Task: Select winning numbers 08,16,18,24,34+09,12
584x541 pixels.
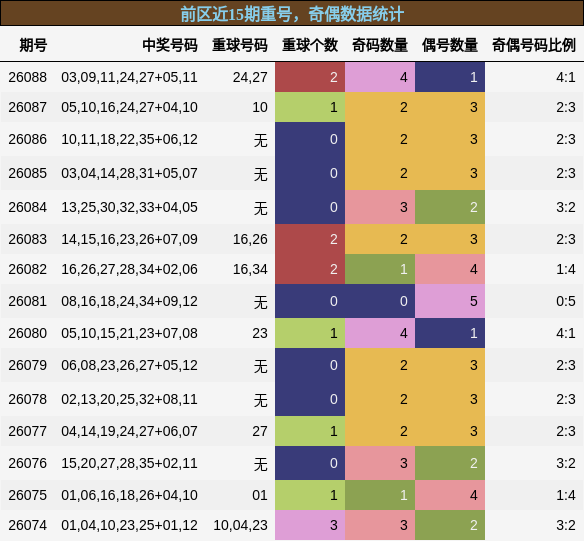Action: click(x=129, y=301)
